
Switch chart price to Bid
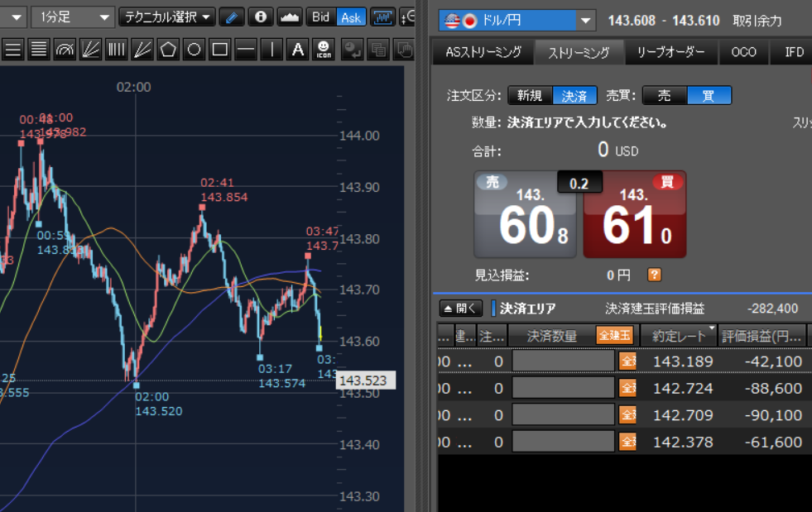321,17
